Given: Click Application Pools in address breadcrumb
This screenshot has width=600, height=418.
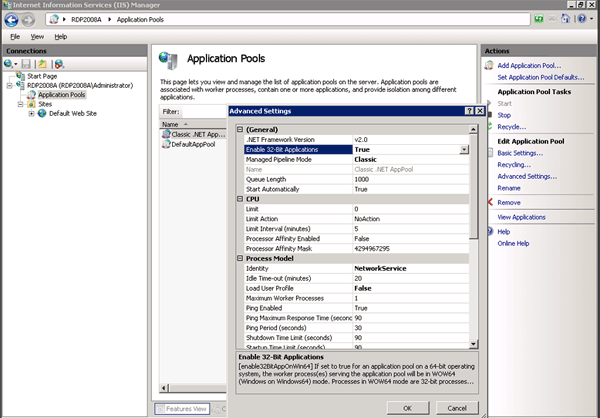Looking at the screenshot, I should [140, 20].
